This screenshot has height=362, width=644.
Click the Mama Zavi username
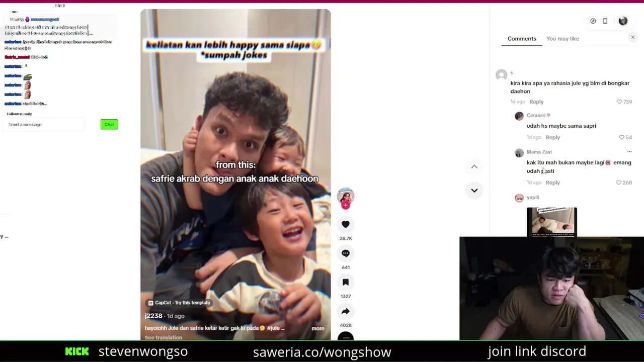[539, 152]
